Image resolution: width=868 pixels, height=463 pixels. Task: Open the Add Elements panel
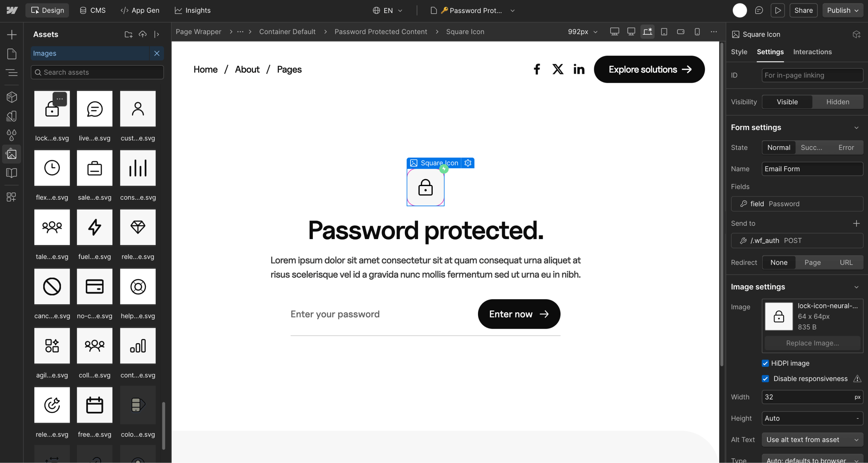tap(11, 34)
